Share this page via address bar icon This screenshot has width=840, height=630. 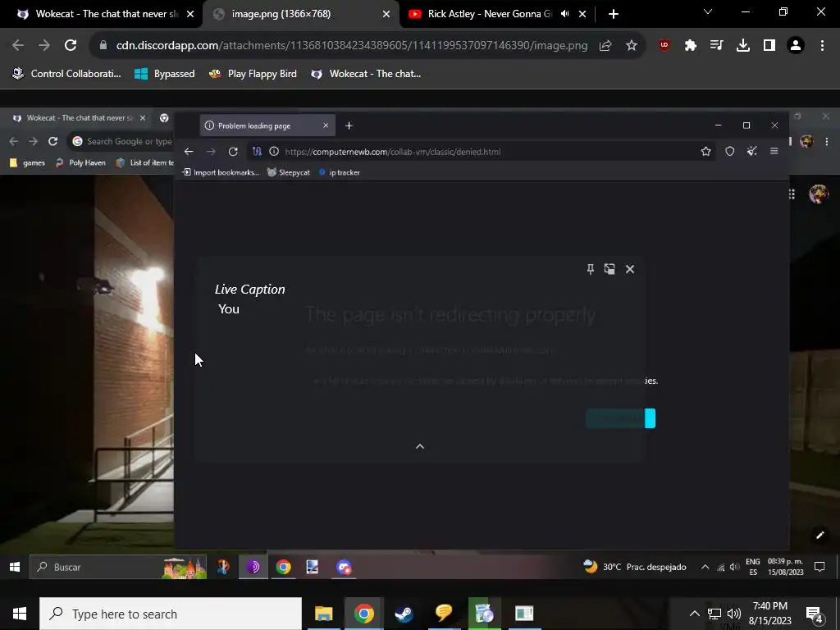pyautogui.click(x=605, y=46)
